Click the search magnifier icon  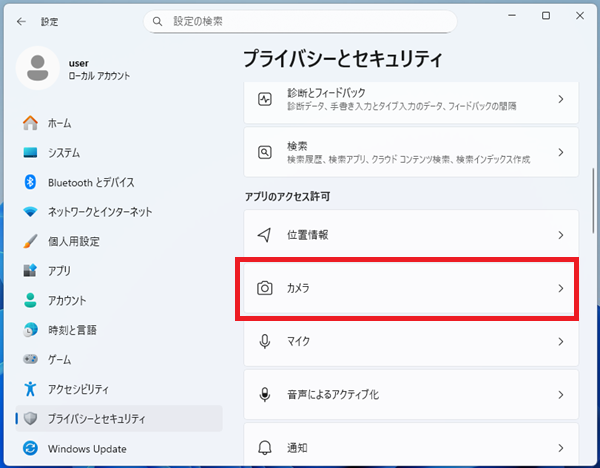click(157, 21)
